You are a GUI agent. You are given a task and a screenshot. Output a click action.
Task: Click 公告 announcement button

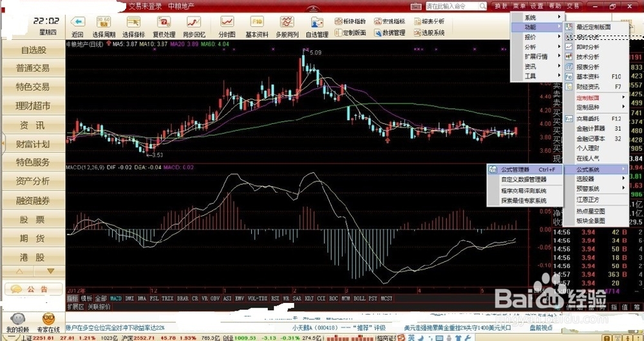33,289
